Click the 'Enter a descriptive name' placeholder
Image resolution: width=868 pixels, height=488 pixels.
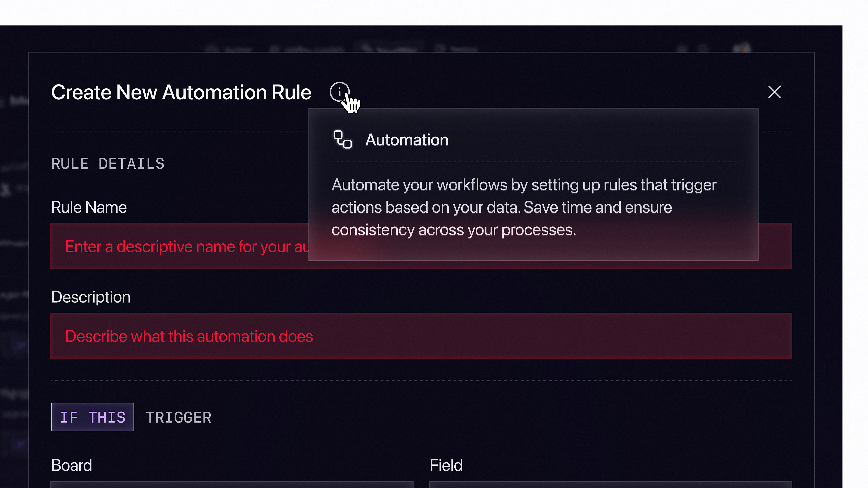click(x=187, y=246)
